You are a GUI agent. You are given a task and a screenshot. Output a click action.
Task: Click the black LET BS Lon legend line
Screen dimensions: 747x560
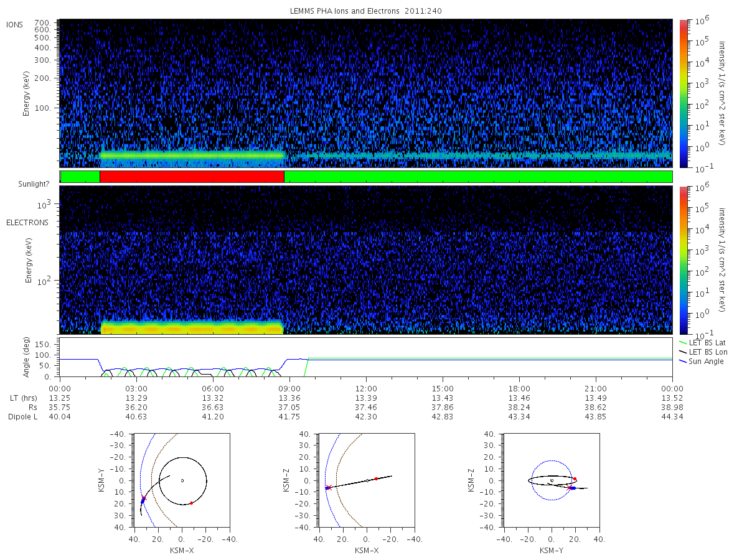684,352
